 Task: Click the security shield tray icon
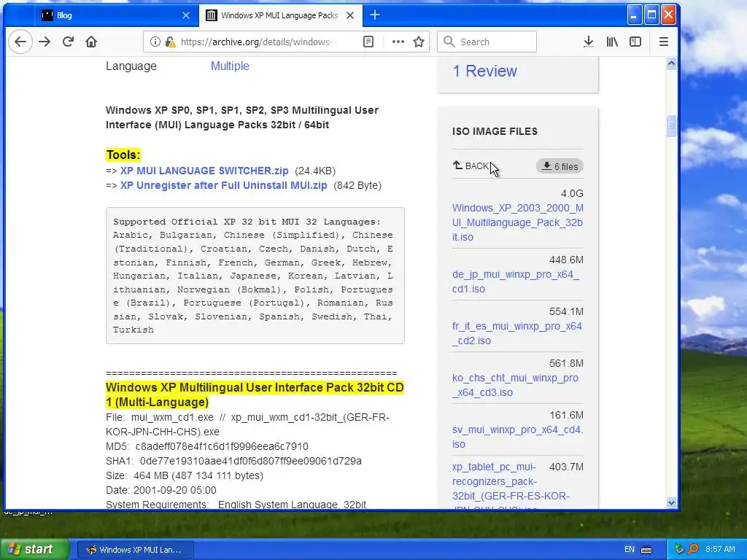679,549
